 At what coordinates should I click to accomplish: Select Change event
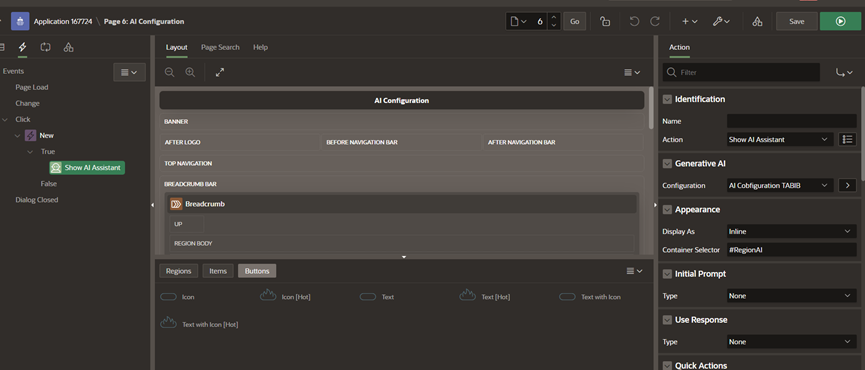pos(28,103)
